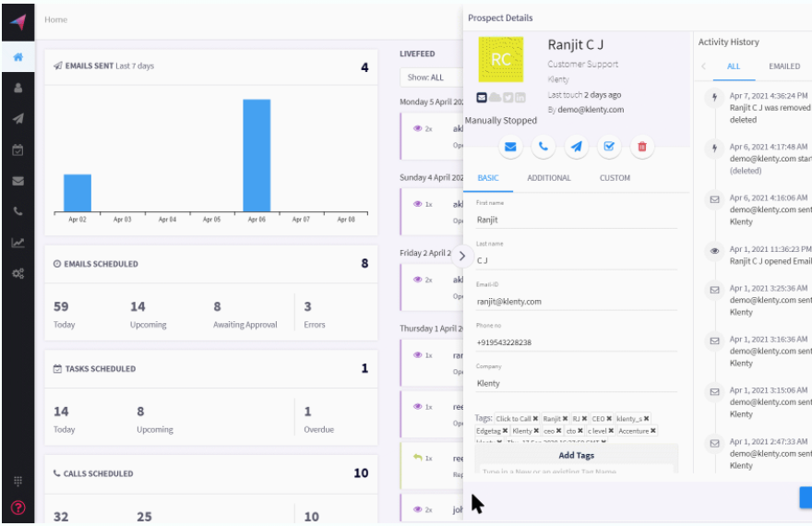This screenshot has height=526, width=812.
Task: Open the Home icon in left sidebar
Action: tap(18, 56)
